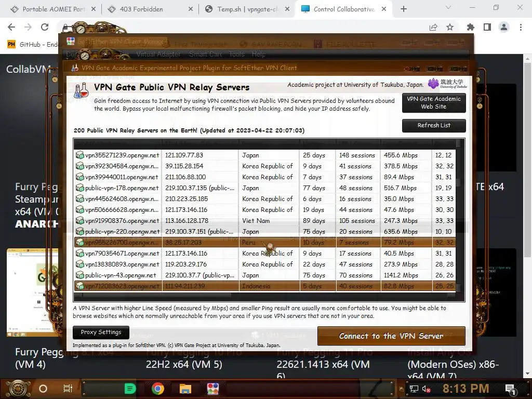532x399 pixels.
Task: Click the taskbar clock showing 8:13 PM
Action: click(465, 389)
